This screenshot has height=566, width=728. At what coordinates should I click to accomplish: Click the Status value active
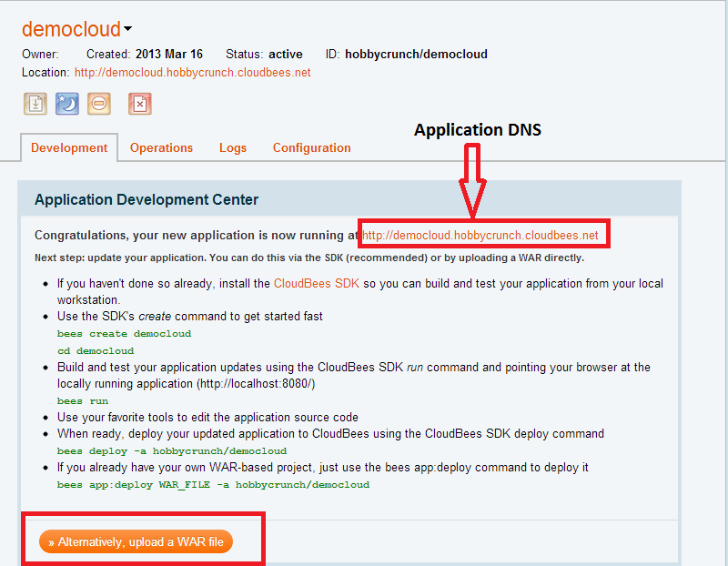tap(286, 55)
